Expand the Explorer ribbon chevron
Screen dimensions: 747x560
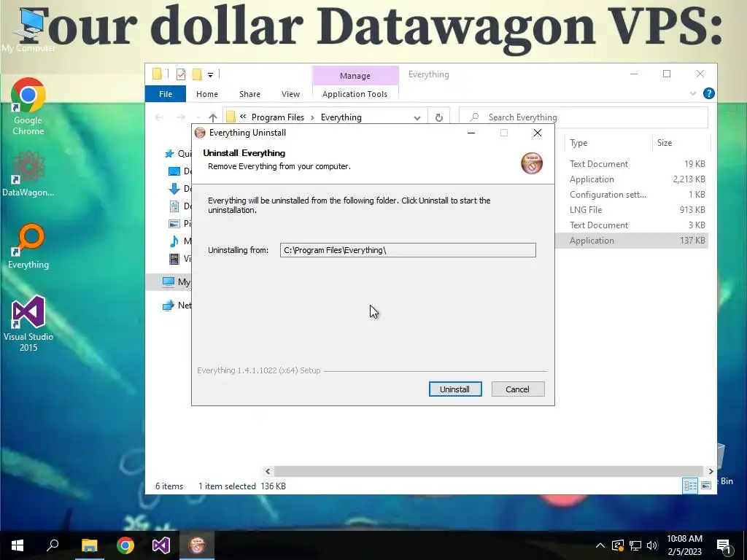pyautogui.click(x=693, y=93)
